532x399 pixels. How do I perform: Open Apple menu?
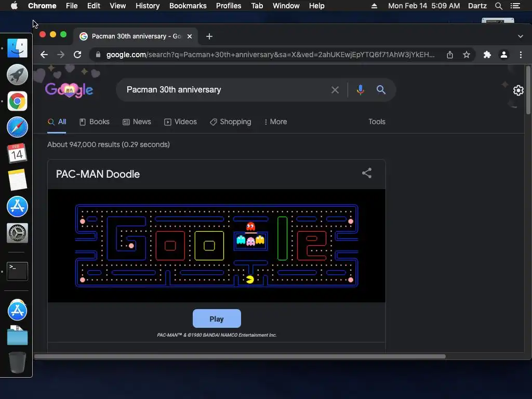pyautogui.click(x=14, y=6)
